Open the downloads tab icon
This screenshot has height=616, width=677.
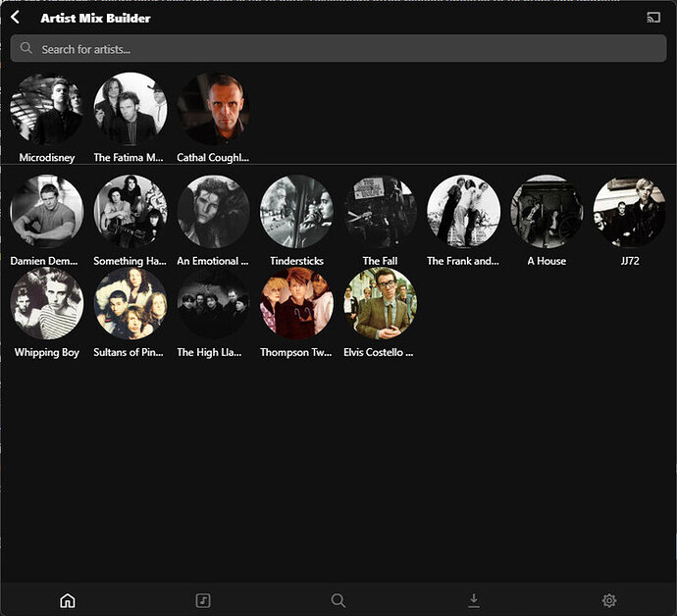coord(474,600)
